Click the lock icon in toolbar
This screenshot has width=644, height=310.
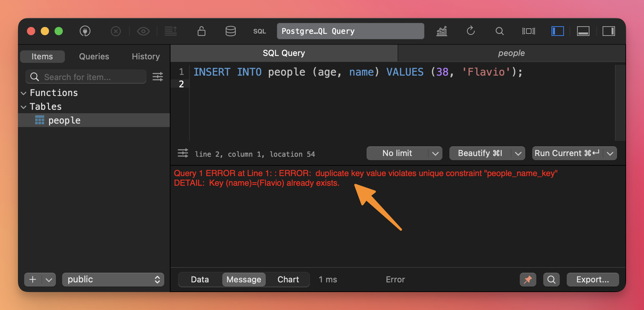pyautogui.click(x=202, y=31)
